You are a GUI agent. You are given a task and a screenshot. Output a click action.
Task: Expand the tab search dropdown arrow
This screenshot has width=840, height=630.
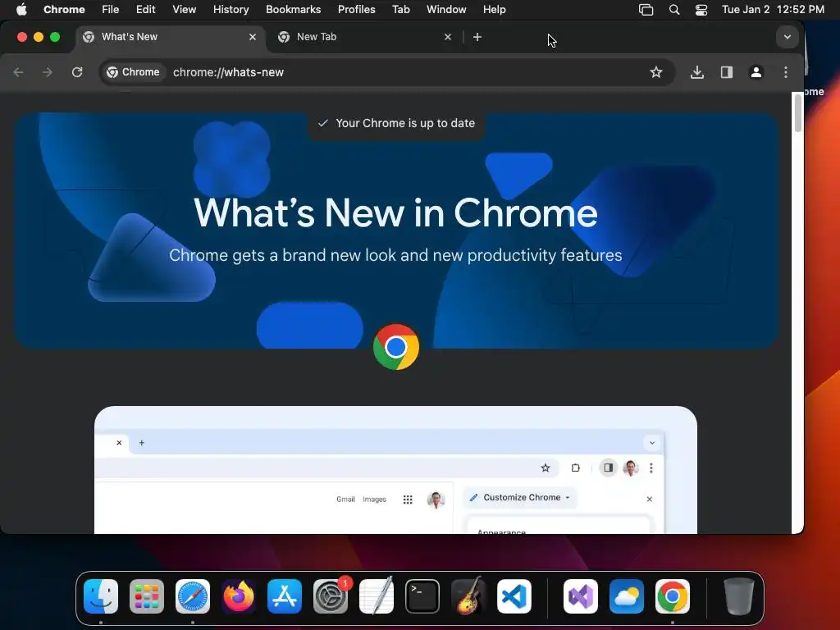pyautogui.click(x=787, y=37)
